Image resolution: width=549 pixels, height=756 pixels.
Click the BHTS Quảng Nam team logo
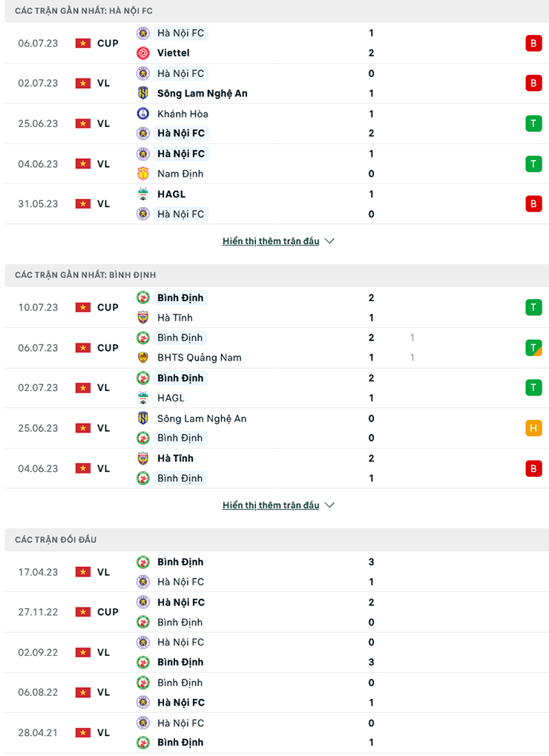pos(143,358)
